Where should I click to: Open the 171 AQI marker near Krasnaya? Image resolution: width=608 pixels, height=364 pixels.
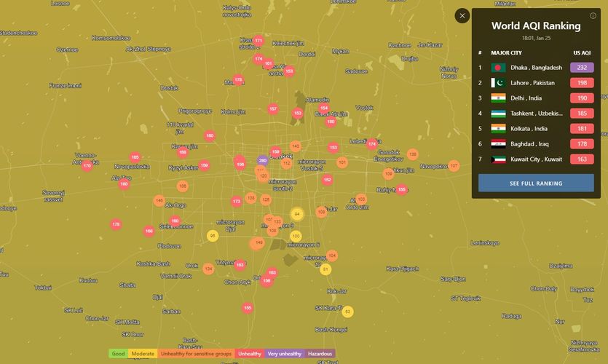pos(258,41)
